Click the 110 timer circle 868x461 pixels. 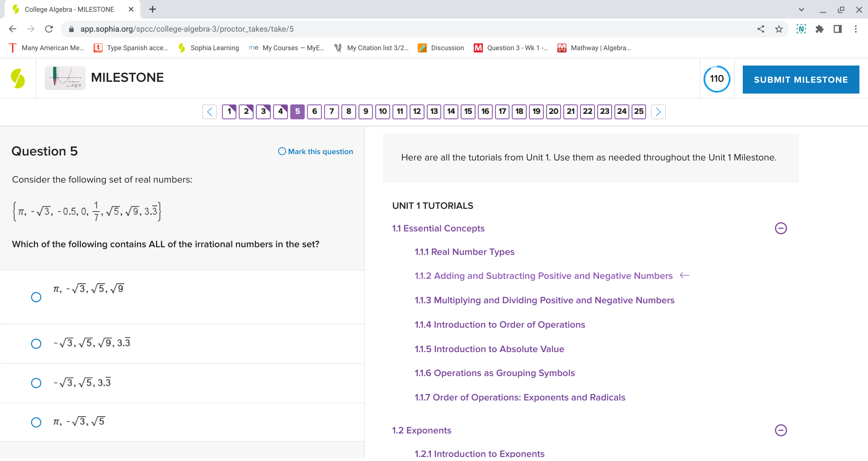(717, 79)
